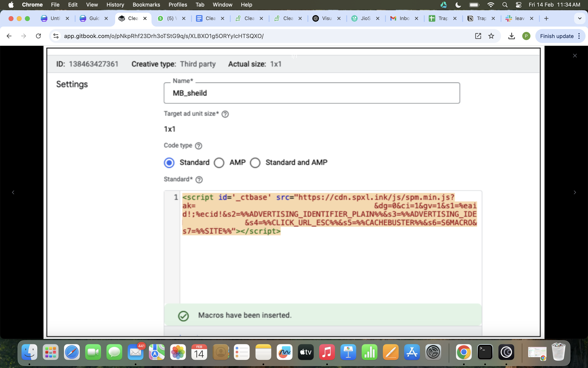Open Freeform from the Dock
Image resolution: width=588 pixels, height=368 pixels.
tap(284, 352)
